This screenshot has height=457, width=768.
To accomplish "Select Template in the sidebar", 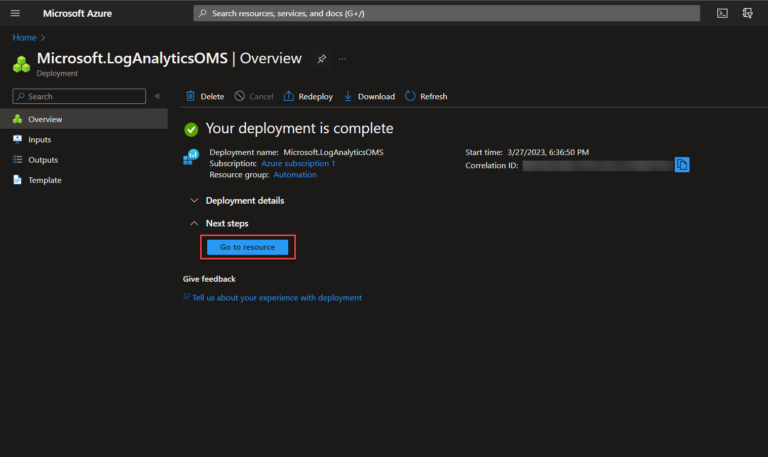I will click(x=44, y=180).
